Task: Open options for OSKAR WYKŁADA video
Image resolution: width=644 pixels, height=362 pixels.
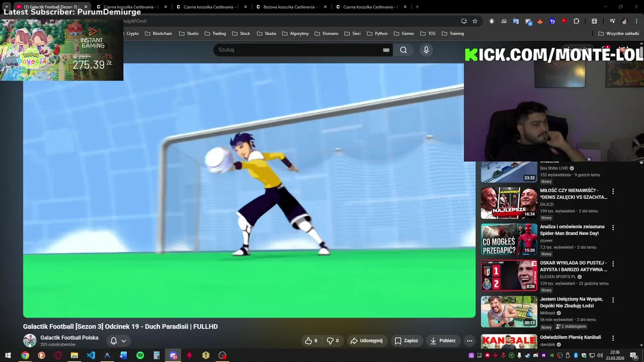Action: click(x=613, y=263)
